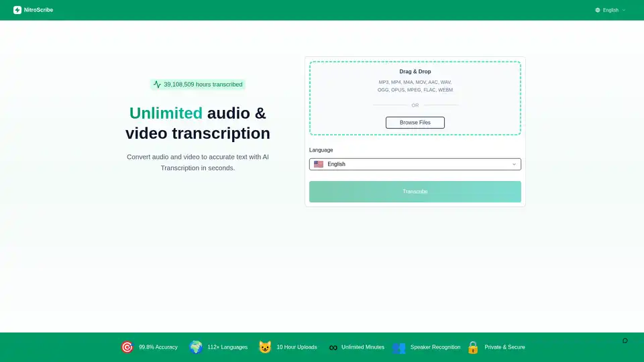Click the NitroScribe lightning logo icon
The image size is (644, 362).
(17, 10)
